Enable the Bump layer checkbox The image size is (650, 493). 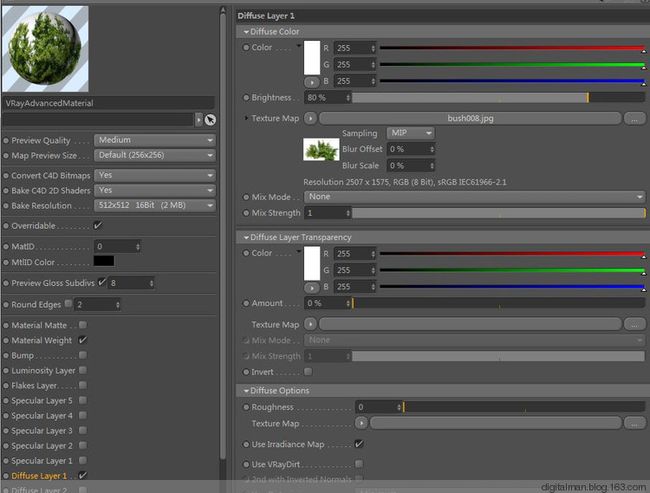[x=83, y=355]
